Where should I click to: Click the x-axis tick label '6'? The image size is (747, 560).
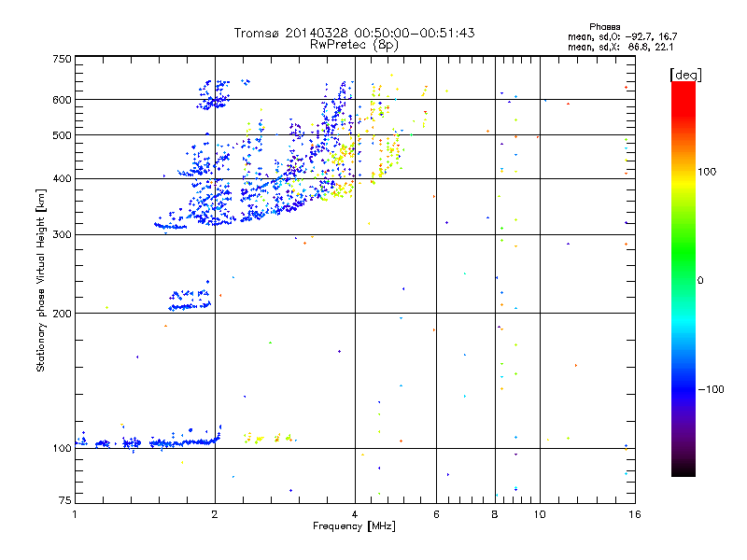point(436,514)
